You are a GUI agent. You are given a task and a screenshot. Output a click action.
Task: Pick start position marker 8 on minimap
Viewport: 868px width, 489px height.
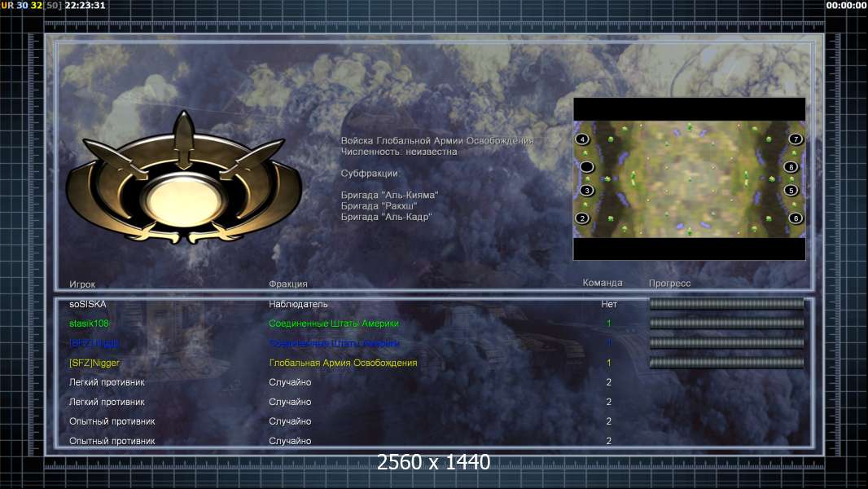[x=791, y=167]
